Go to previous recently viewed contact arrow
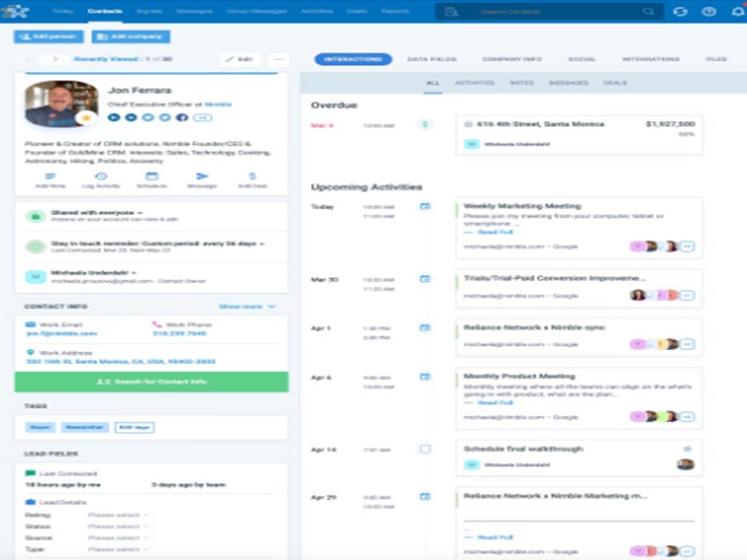Image resolution: width=747 pixels, height=560 pixels. [x=28, y=59]
